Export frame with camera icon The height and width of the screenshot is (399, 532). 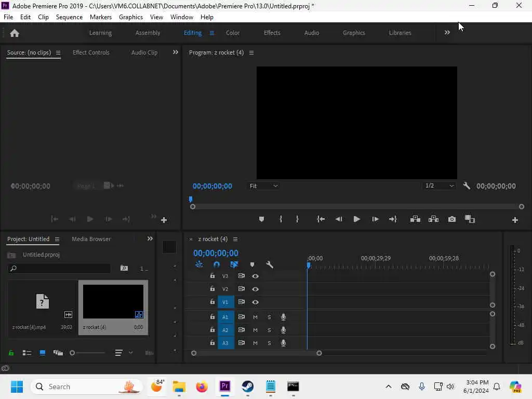452,219
